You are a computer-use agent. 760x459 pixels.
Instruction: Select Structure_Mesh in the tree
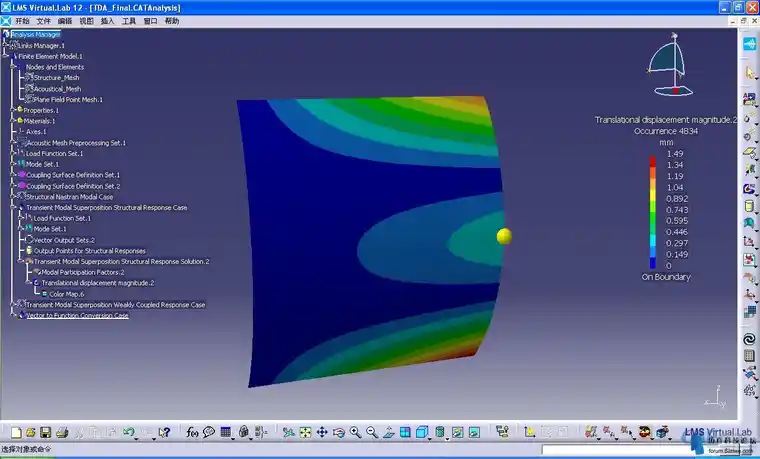[x=56, y=78]
